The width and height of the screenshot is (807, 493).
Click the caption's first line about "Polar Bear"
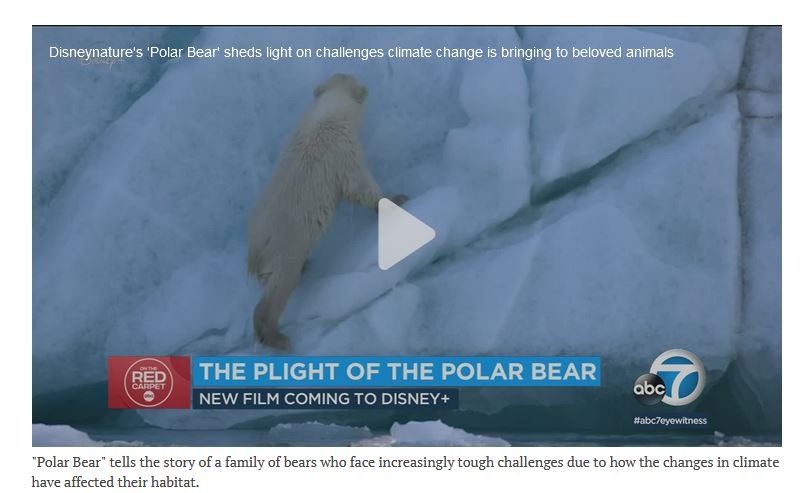pos(406,462)
